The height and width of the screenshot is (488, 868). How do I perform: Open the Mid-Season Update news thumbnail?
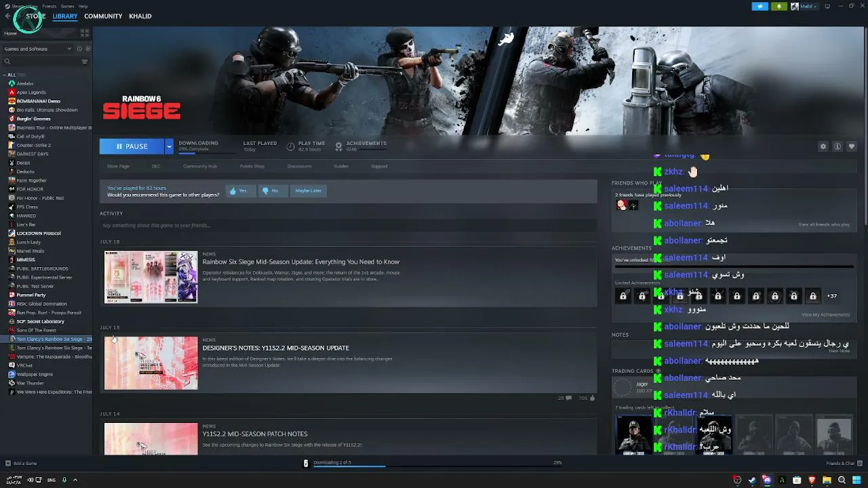pyautogui.click(x=151, y=277)
